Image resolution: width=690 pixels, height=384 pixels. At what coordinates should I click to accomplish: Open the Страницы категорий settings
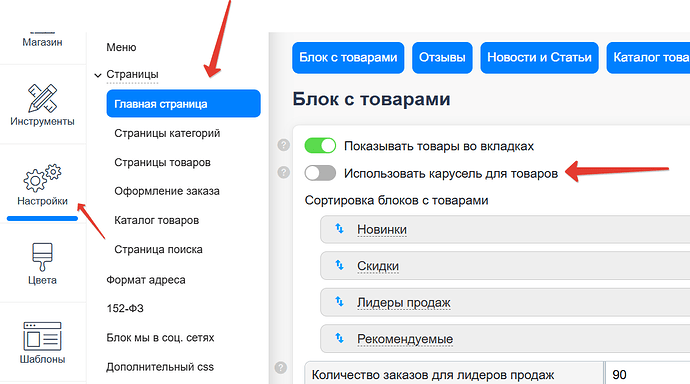pos(167,133)
